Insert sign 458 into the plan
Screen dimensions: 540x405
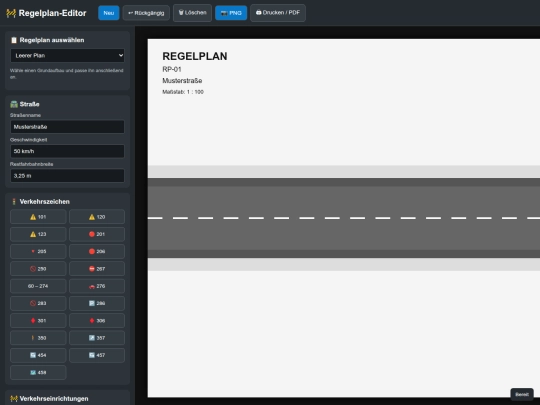38,372
